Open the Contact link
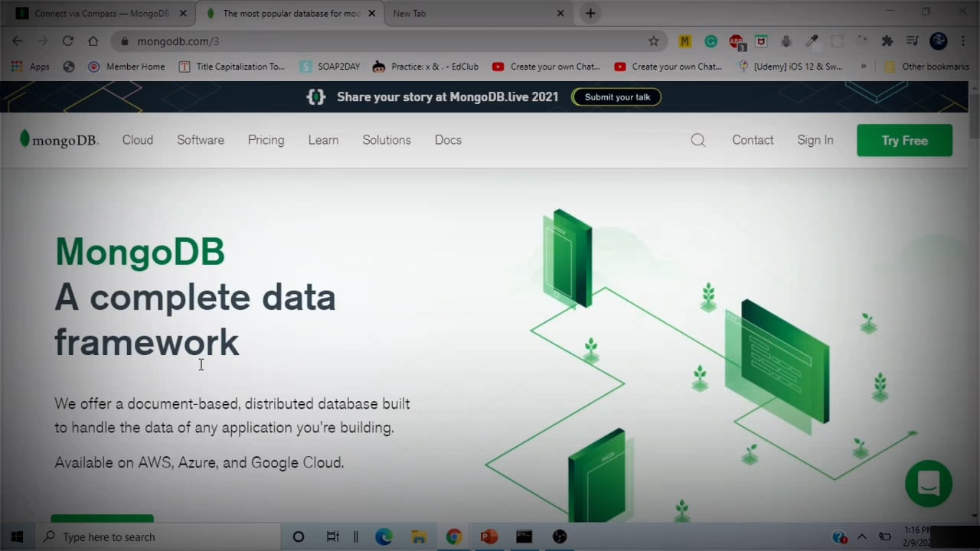 753,140
